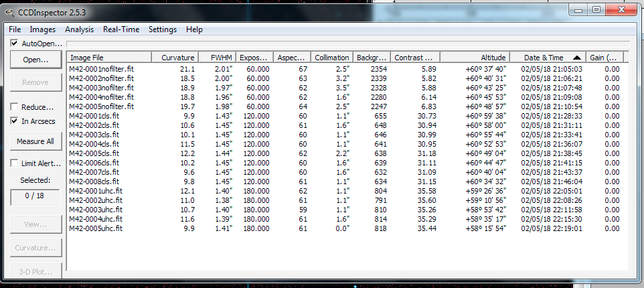Screen dimensions: 644x288
Task: Click the Curvature... button
Action: tap(35, 248)
